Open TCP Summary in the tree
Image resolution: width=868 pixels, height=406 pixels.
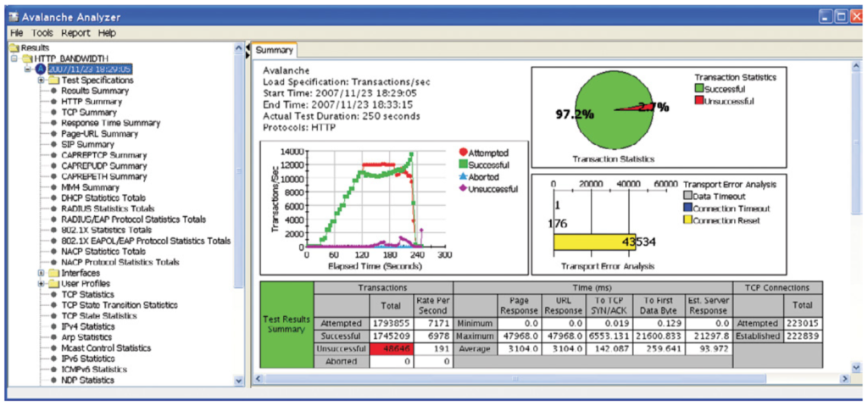(87, 112)
